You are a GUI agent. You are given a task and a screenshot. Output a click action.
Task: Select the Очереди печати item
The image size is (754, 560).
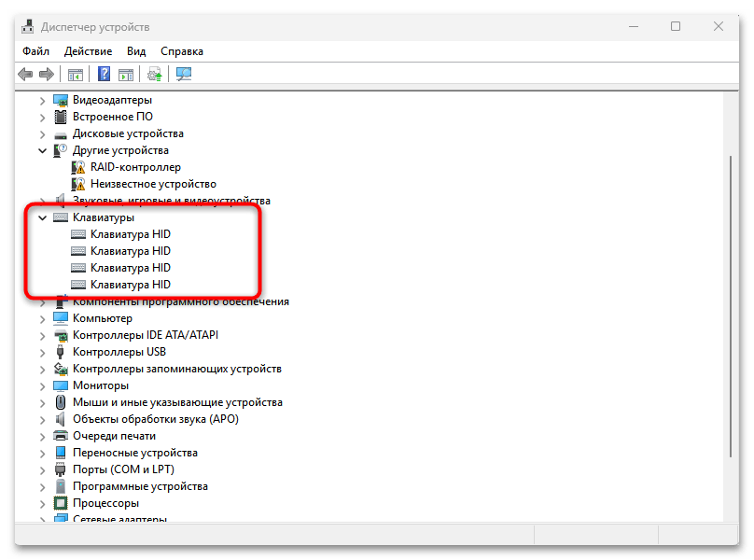click(x=114, y=436)
